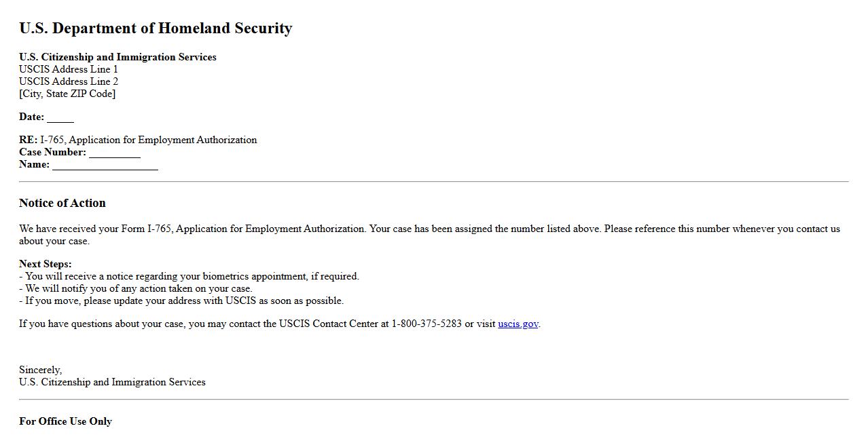Click the 'If you move' address update line
This screenshot has height=441, width=868.
click(x=181, y=301)
